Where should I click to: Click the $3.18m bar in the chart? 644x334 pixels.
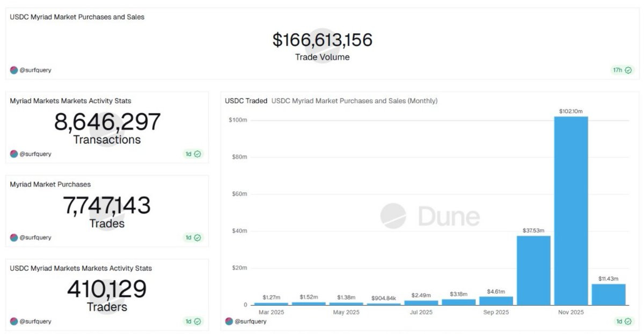[458, 302]
